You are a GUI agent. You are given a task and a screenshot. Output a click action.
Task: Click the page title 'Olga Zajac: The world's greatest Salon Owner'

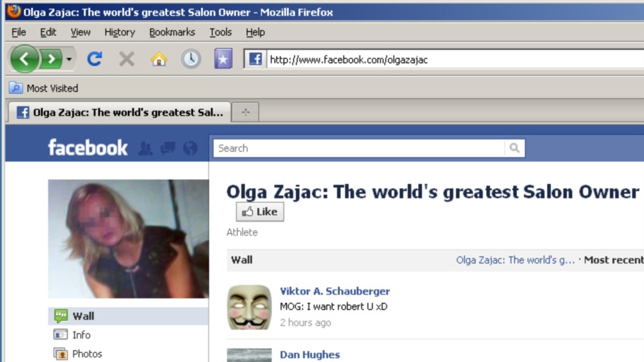click(x=433, y=191)
